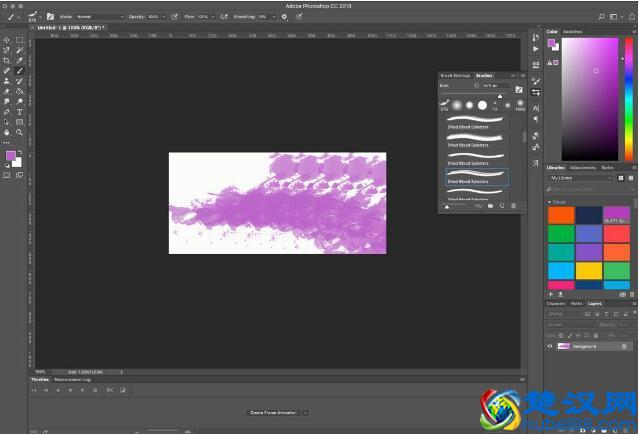Click the Create Frame Animation button

pos(272,412)
